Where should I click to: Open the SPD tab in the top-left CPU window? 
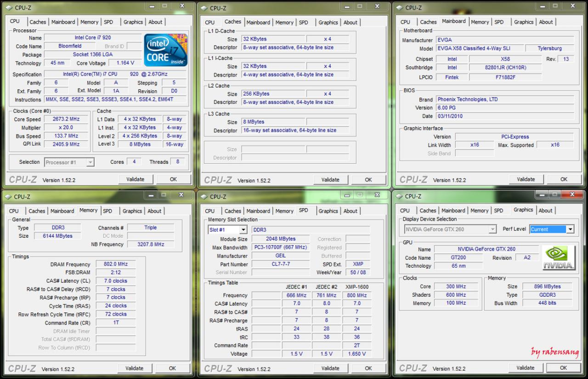pyautogui.click(x=108, y=22)
